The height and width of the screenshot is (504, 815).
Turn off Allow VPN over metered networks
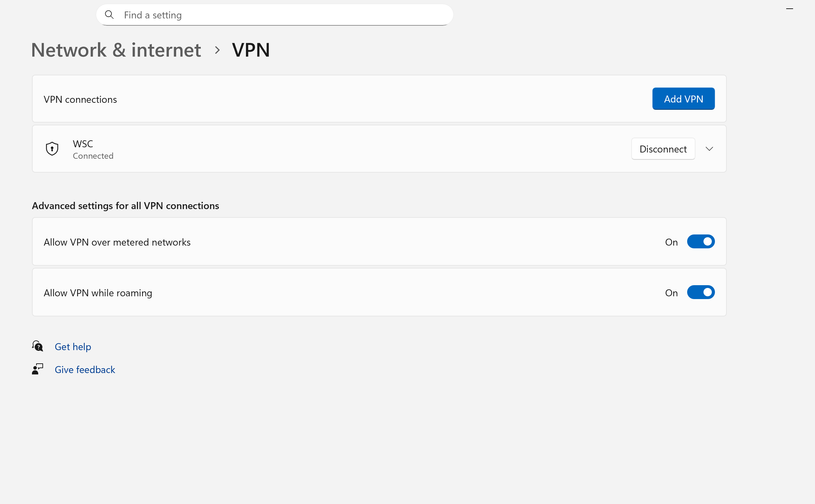coord(701,242)
